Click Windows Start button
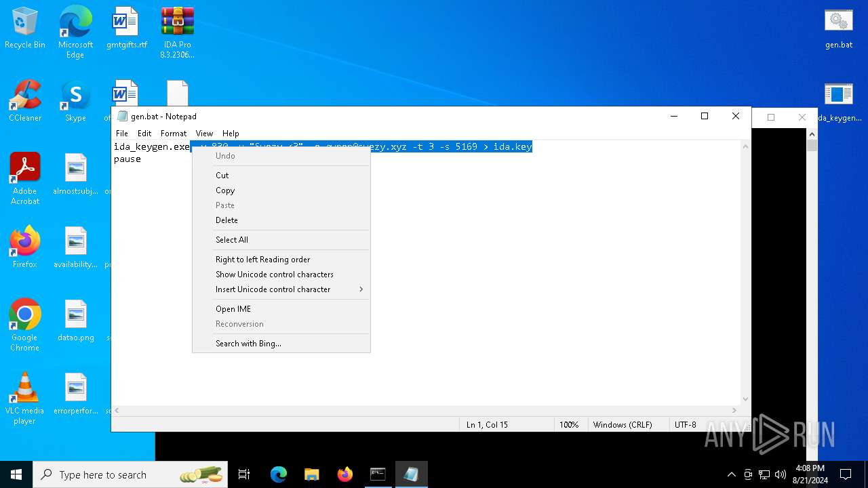 pos(16,474)
